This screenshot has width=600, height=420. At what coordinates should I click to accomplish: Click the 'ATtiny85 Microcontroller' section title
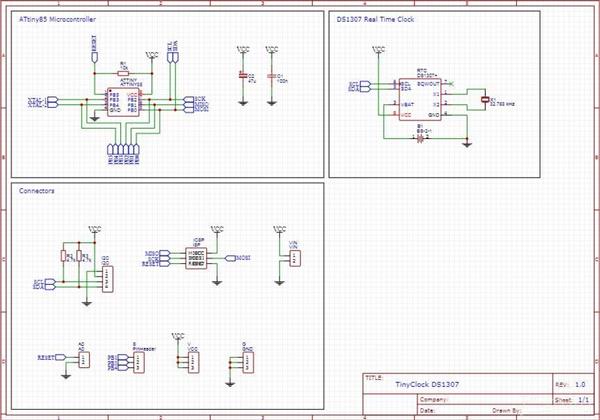57,19
